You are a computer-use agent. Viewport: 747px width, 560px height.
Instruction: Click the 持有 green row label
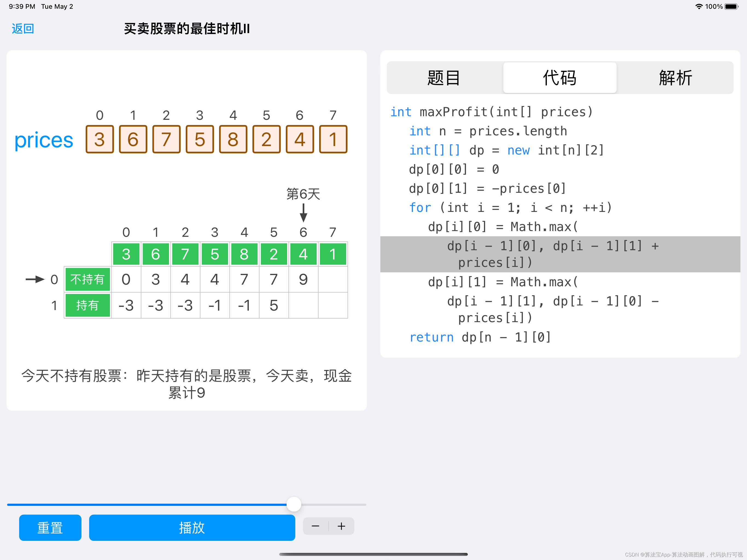pyautogui.click(x=87, y=305)
